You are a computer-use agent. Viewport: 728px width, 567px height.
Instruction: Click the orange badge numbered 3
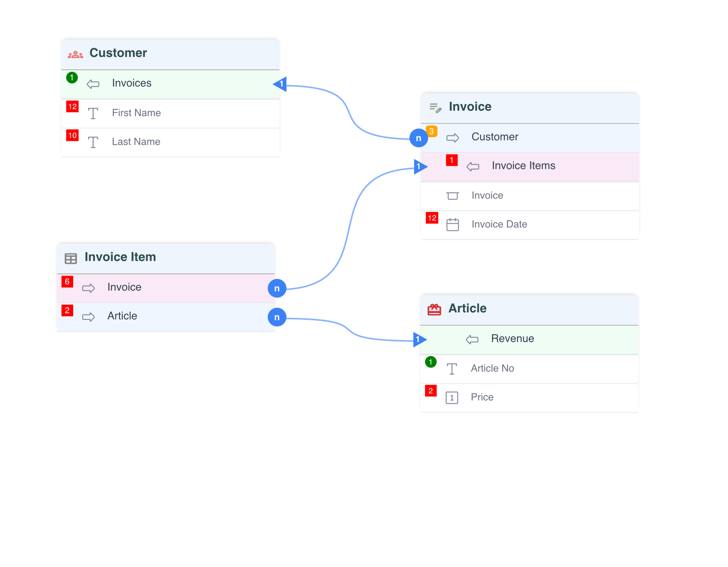(431, 131)
